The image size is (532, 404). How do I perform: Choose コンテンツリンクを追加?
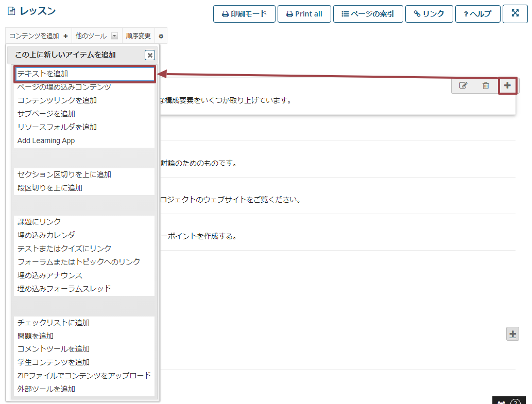point(57,100)
